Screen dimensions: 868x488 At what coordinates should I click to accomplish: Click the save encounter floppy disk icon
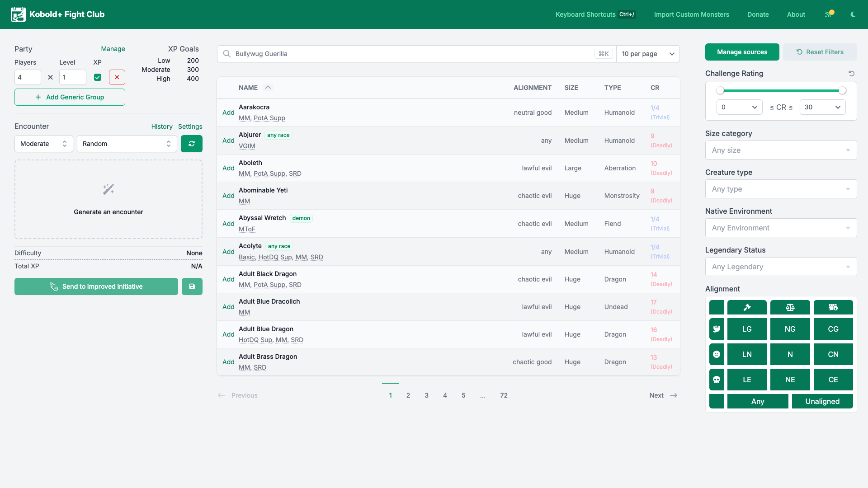coord(192,286)
